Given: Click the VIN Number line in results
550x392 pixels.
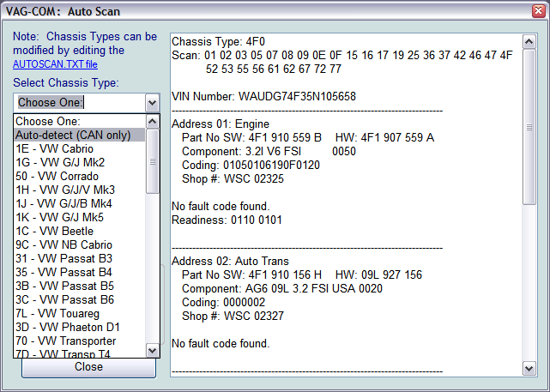Looking at the screenshot, I should tap(263, 96).
